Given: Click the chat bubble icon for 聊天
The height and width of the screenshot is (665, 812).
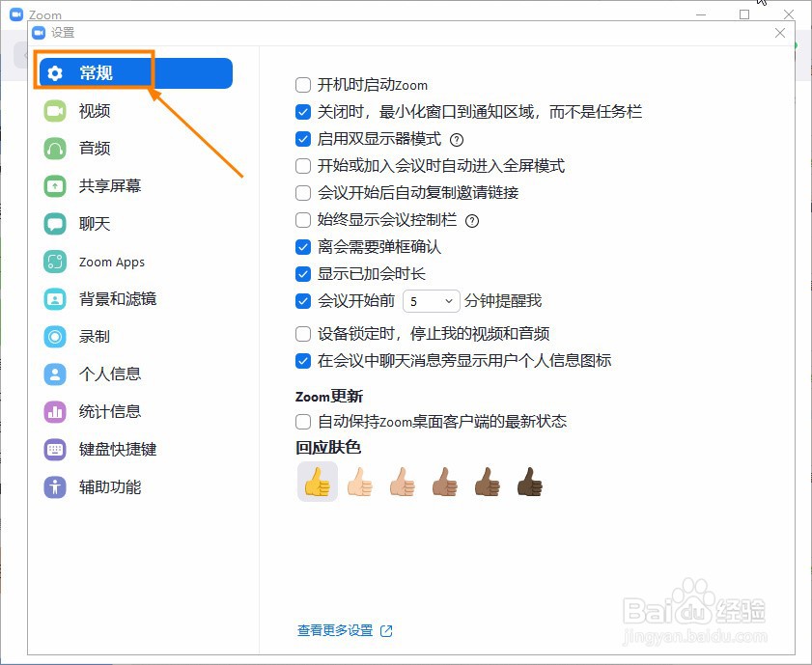Looking at the screenshot, I should [x=55, y=224].
